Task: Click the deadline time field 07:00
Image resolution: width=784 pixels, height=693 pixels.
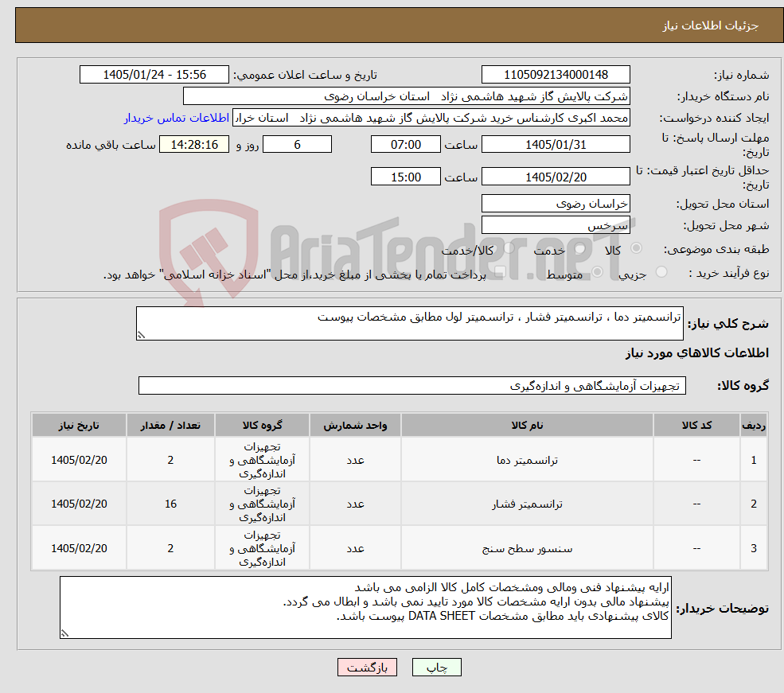Action: [405, 144]
